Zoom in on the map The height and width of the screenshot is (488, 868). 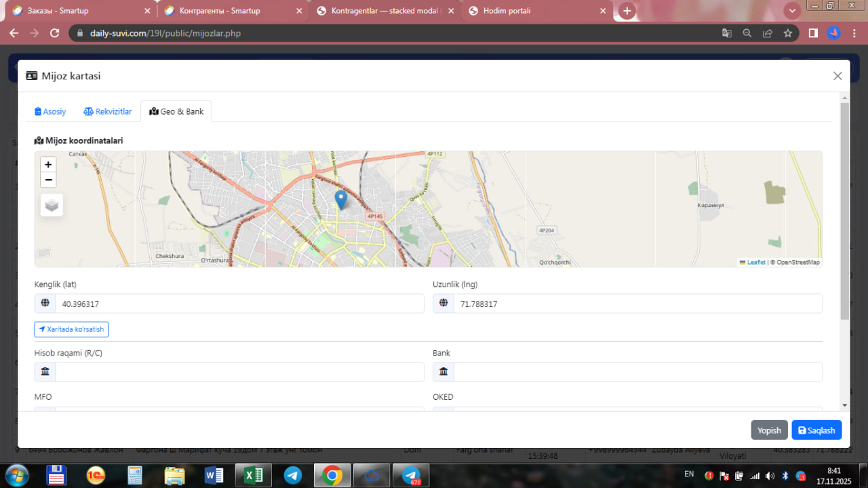[x=48, y=165]
